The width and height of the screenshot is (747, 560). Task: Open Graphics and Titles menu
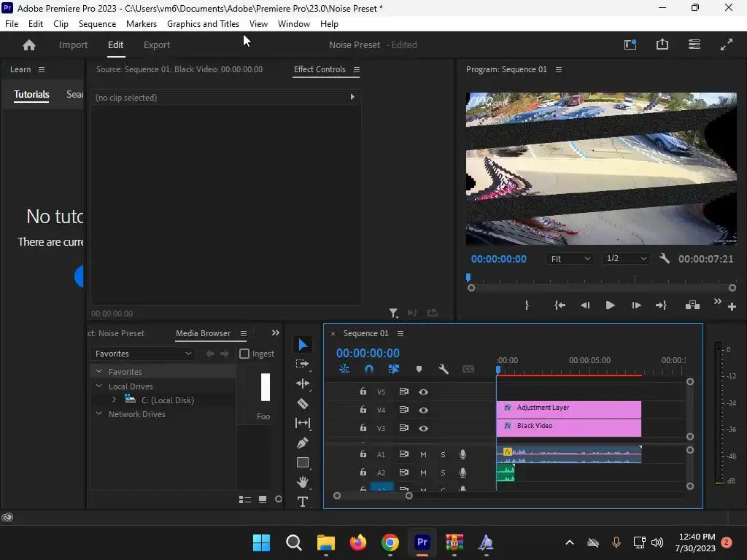tap(203, 24)
